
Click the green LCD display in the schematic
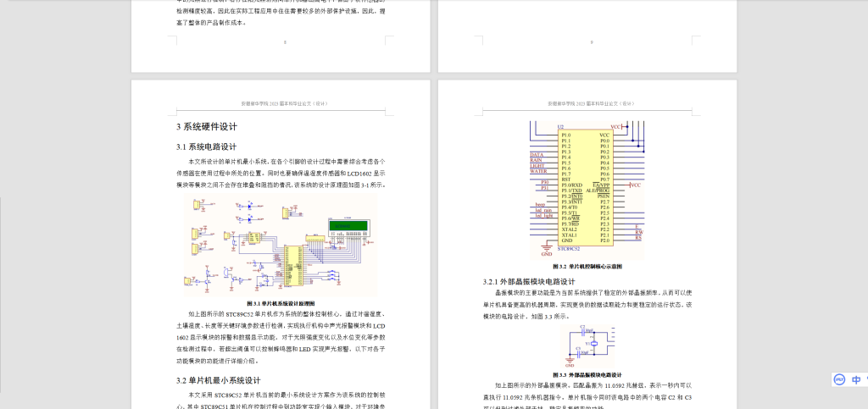348,226
